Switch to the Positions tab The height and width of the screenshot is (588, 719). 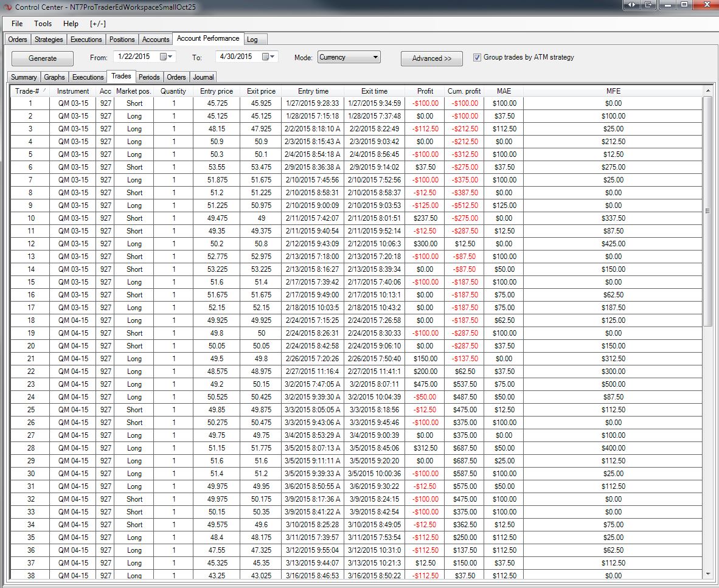[122, 40]
